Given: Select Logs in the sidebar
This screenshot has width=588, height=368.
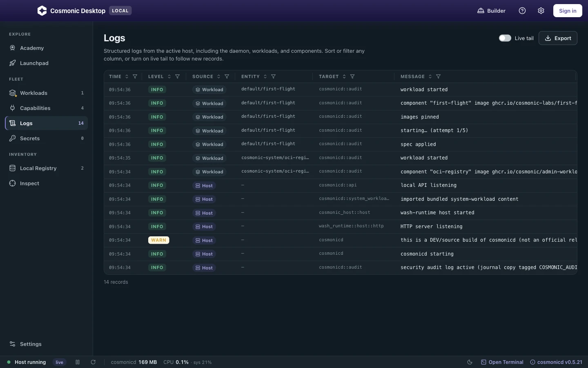Looking at the screenshot, I should [x=46, y=123].
